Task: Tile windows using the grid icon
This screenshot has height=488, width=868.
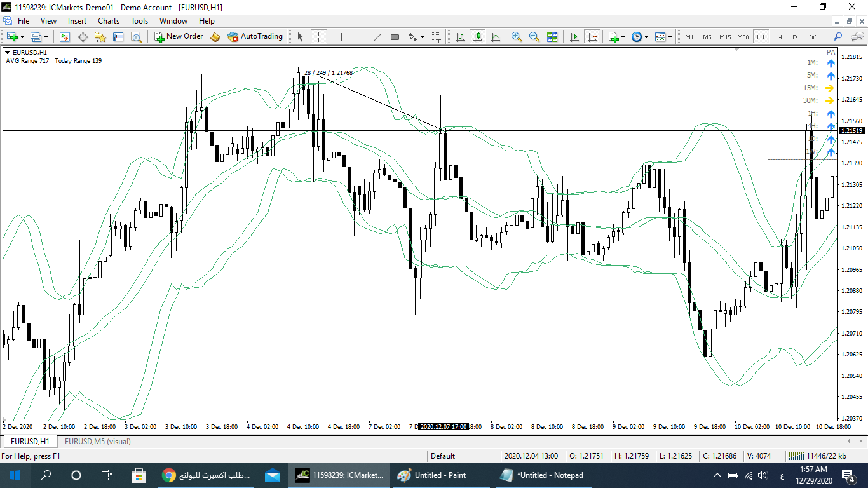Action: (552, 37)
